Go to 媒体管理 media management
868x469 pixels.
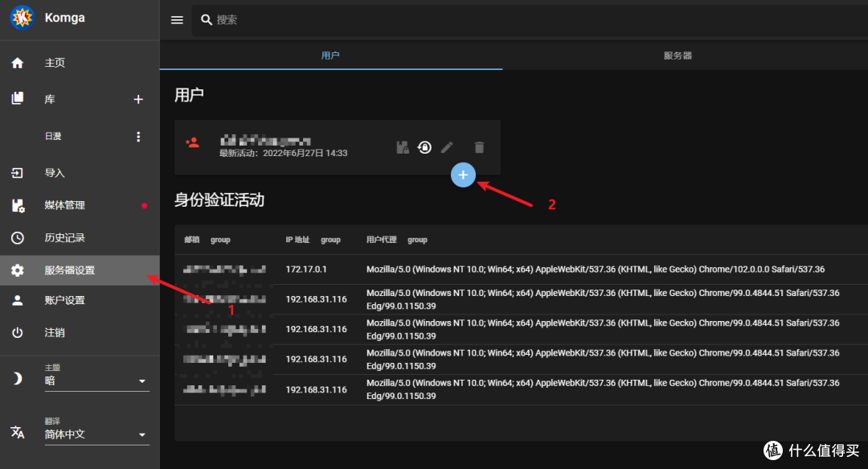[64, 205]
